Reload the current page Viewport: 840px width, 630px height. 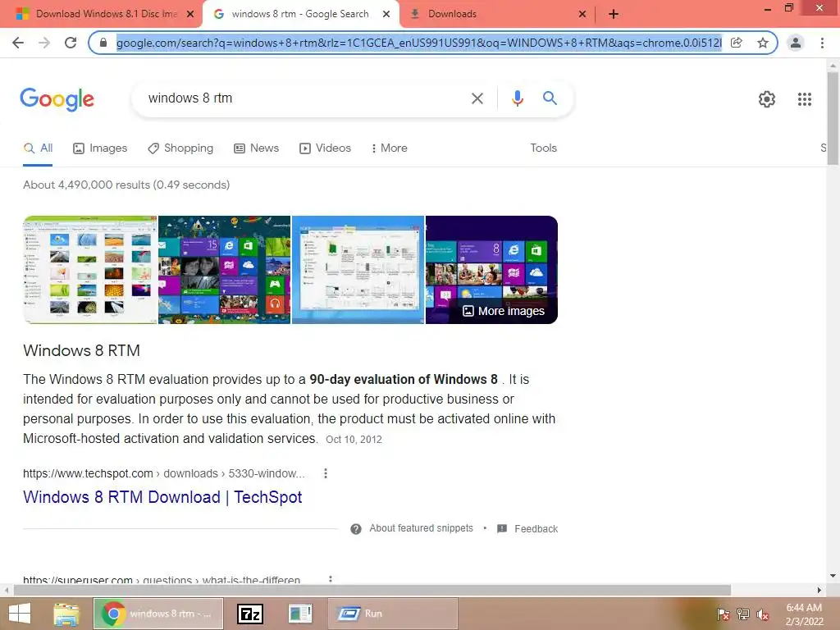coord(71,43)
